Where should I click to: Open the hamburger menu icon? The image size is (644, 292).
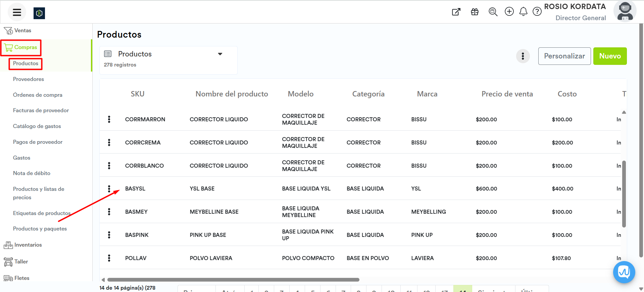(17, 12)
